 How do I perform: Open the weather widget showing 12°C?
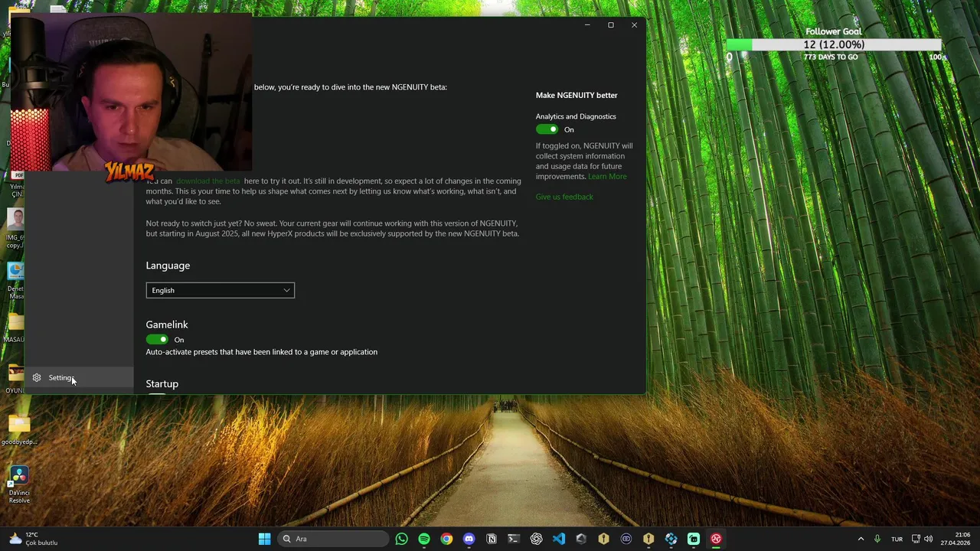coord(34,539)
